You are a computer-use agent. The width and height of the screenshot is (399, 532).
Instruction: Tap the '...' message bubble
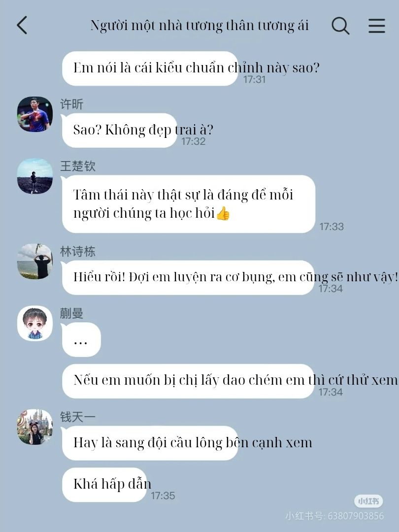pos(81,340)
